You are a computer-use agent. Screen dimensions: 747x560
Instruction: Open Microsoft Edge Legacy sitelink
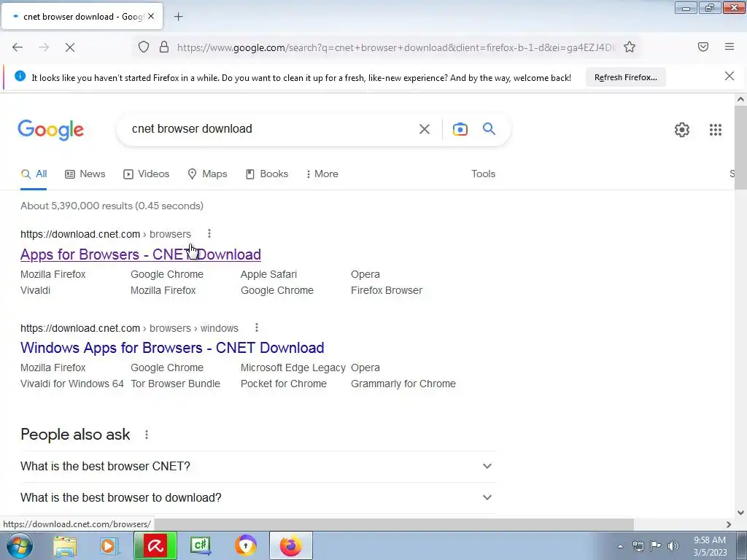coord(293,367)
